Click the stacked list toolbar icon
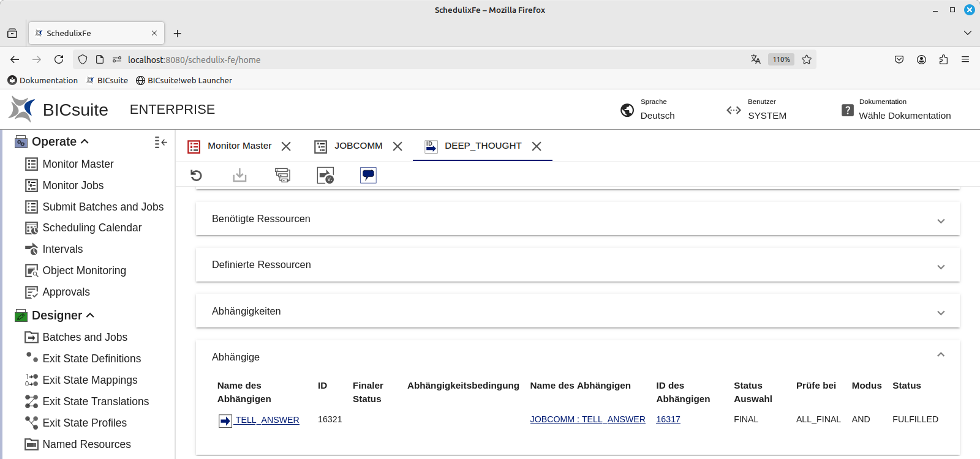The image size is (980, 459). (282, 176)
